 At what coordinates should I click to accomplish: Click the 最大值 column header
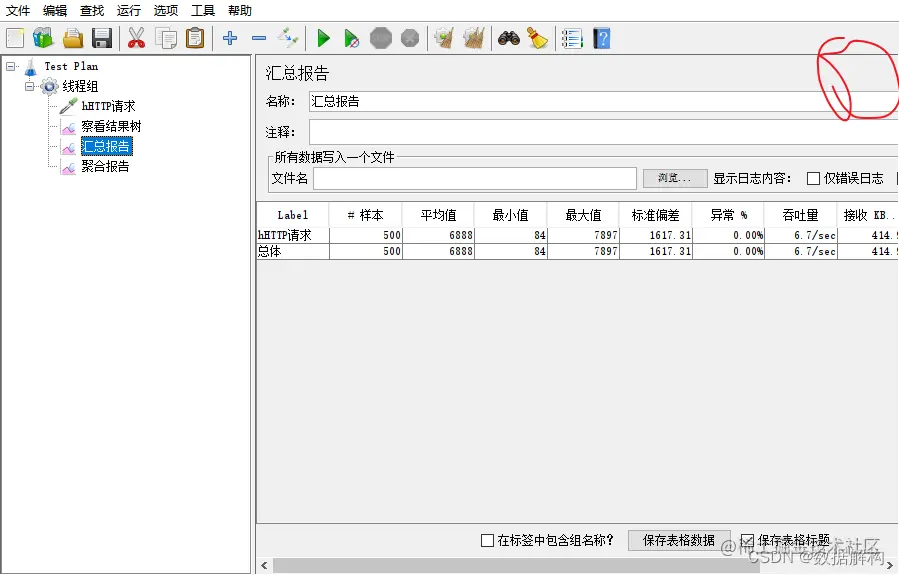point(583,215)
